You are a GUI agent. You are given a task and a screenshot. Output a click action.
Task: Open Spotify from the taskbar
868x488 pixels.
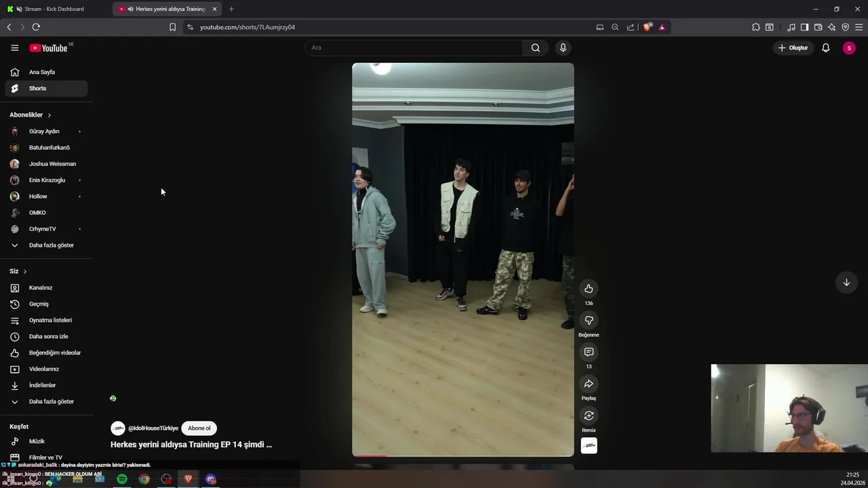pyautogui.click(x=122, y=479)
